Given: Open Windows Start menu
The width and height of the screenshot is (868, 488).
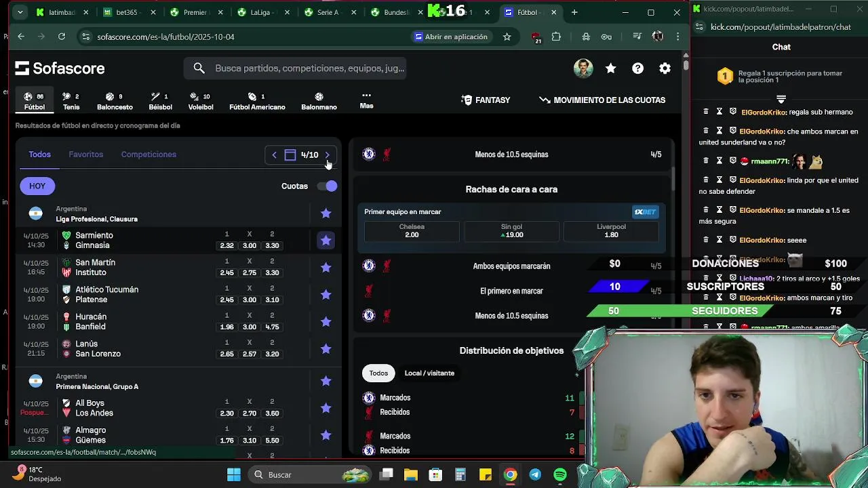Looking at the screenshot, I should [234, 474].
